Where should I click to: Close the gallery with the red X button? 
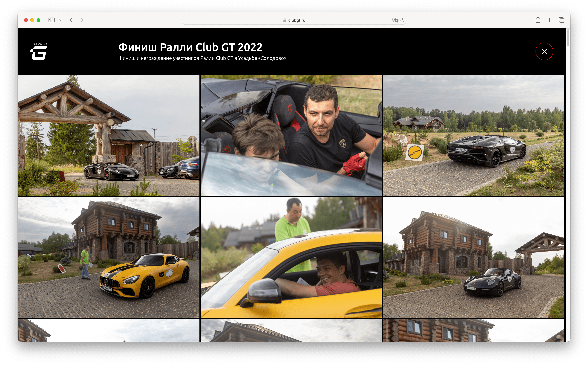pos(544,51)
